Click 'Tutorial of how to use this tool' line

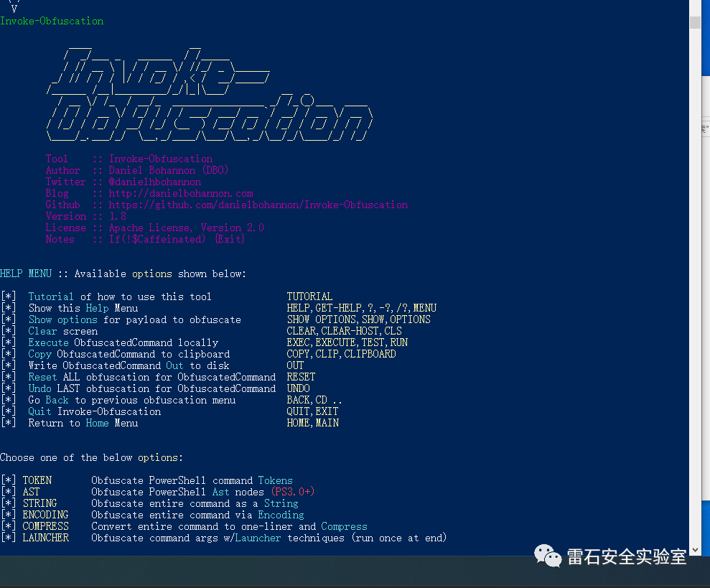pos(120,297)
